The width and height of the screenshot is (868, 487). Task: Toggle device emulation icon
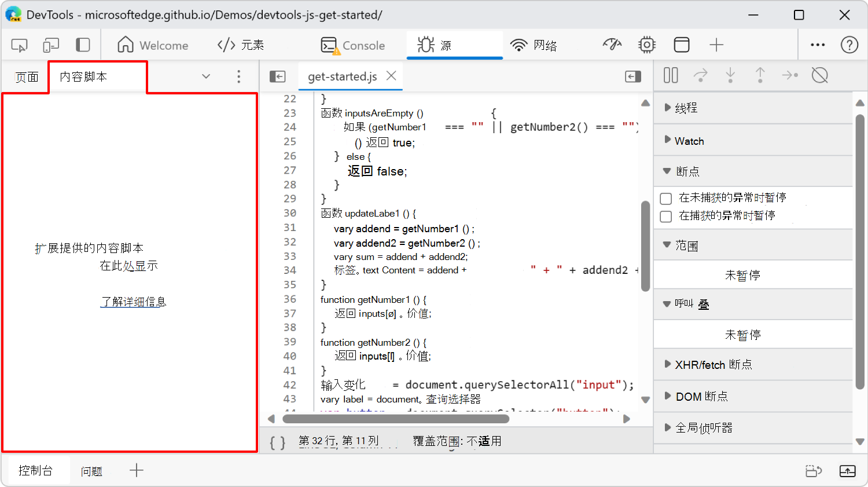coord(51,45)
